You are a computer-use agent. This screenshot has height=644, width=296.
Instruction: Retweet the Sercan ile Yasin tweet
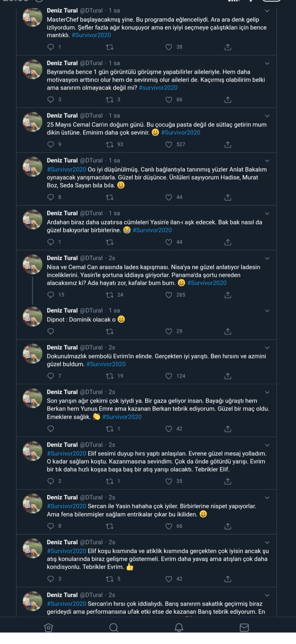[110, 526]
